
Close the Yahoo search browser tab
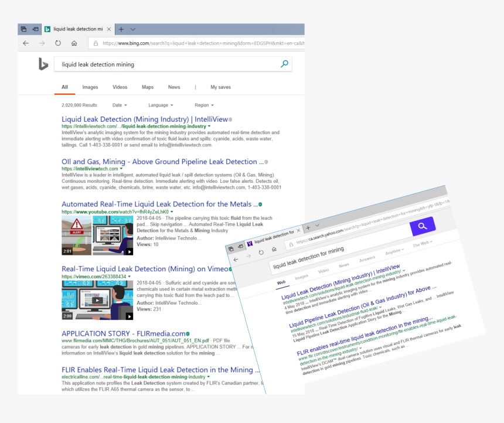[x=298, y=230]
